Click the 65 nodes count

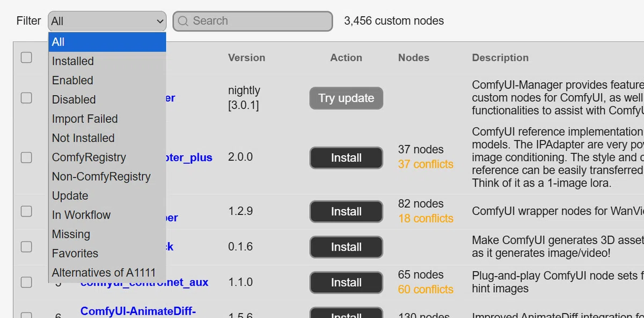421,274
